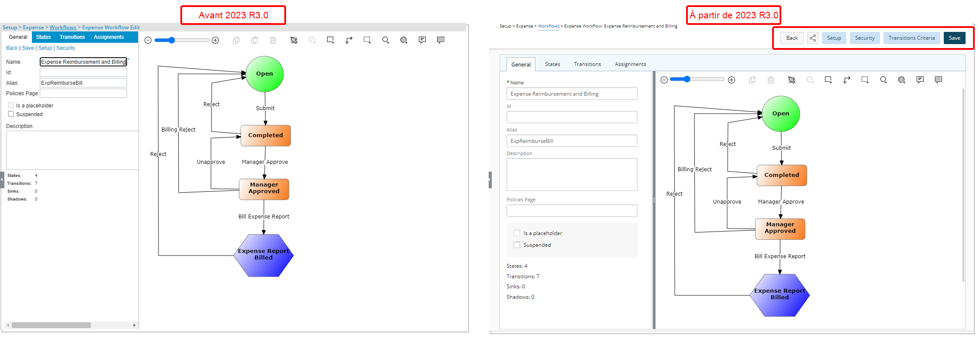The width and height of the screenshot is (980, 339).
Task: Click Alias field in old layout
Action: click(x=83, y=83)
